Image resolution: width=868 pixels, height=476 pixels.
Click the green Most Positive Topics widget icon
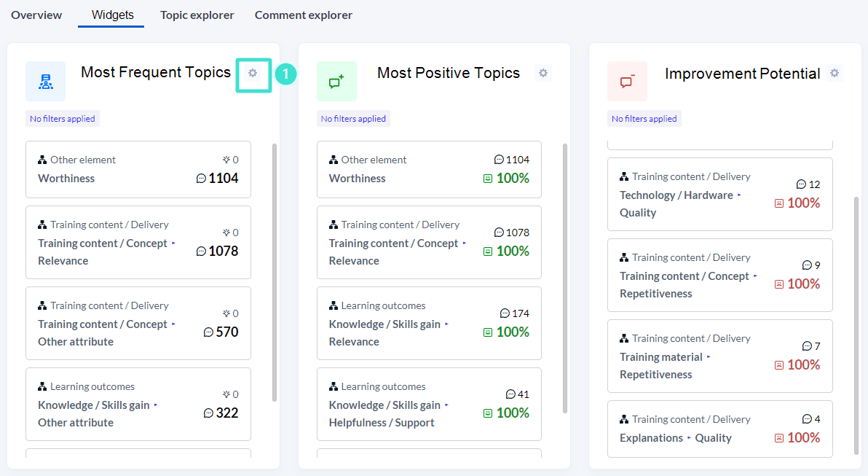tap(336, 82)
